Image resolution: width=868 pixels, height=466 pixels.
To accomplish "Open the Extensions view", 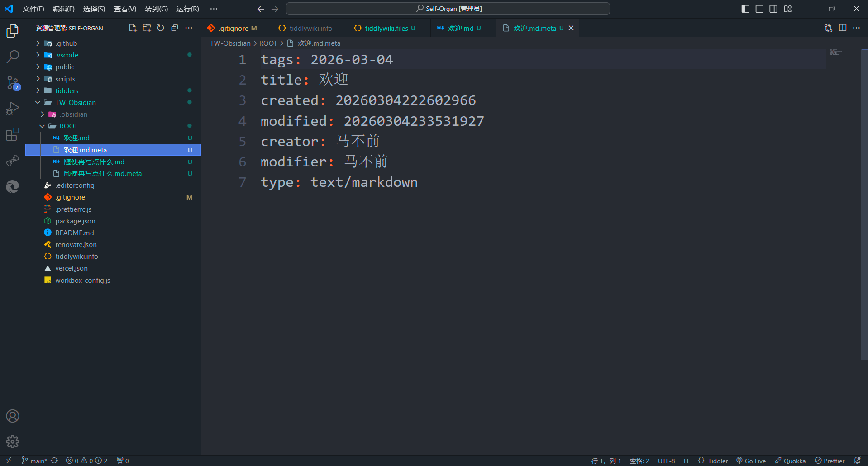I will pyautogui.click(x=12, y=134).
